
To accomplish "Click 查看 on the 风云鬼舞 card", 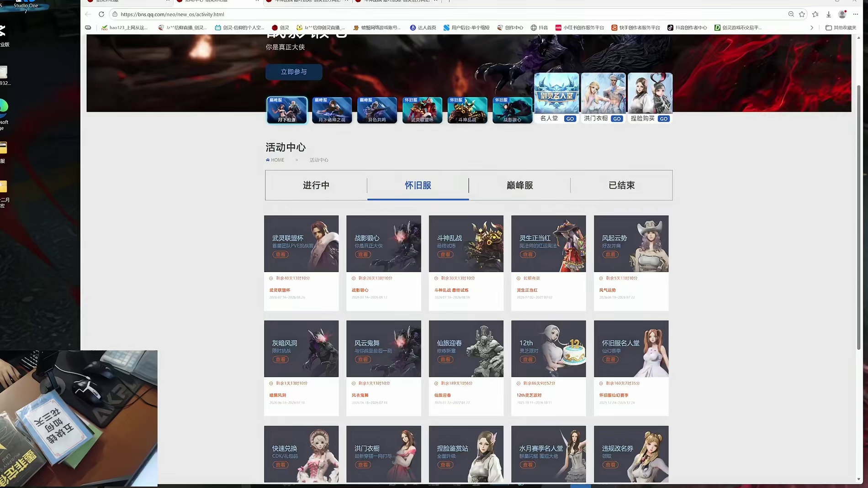I will point(363,359).
